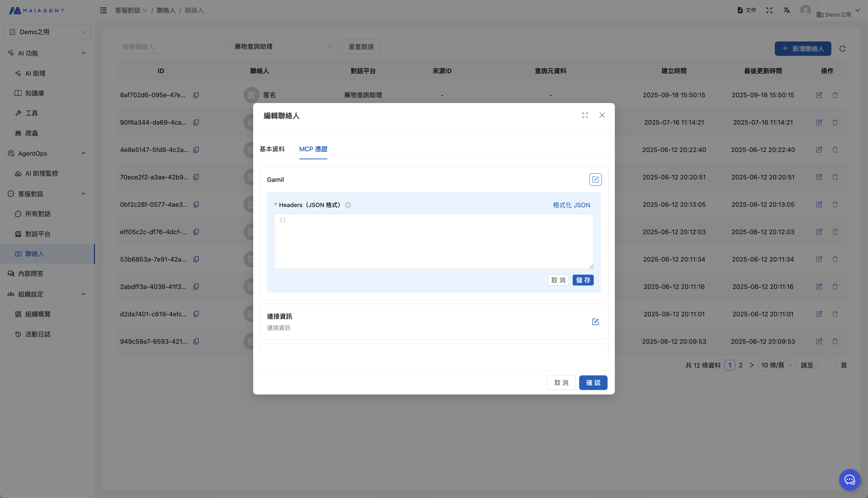Click into the Headers JSON text area

[x=433, y=241]
